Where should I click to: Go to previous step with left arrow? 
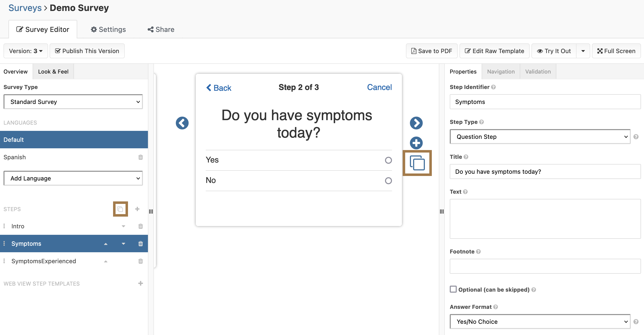tap(182, 123)
